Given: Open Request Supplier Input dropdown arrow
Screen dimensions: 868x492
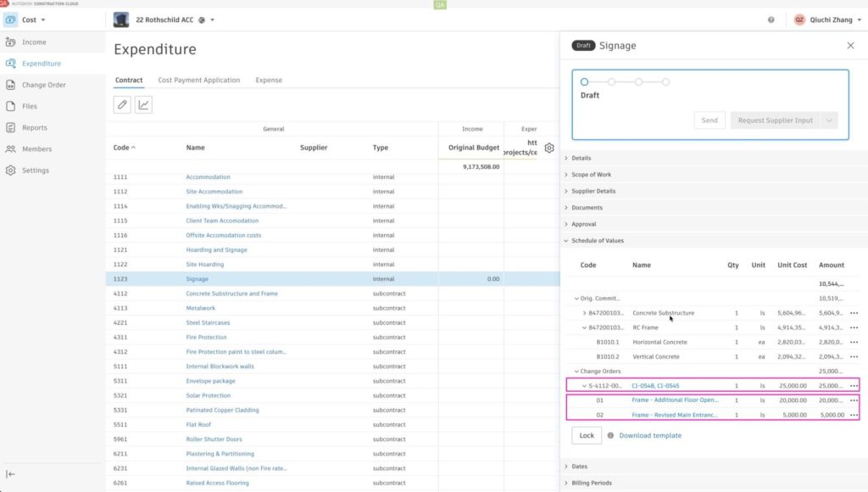Looking at the screenshot, I should (829, 120).
